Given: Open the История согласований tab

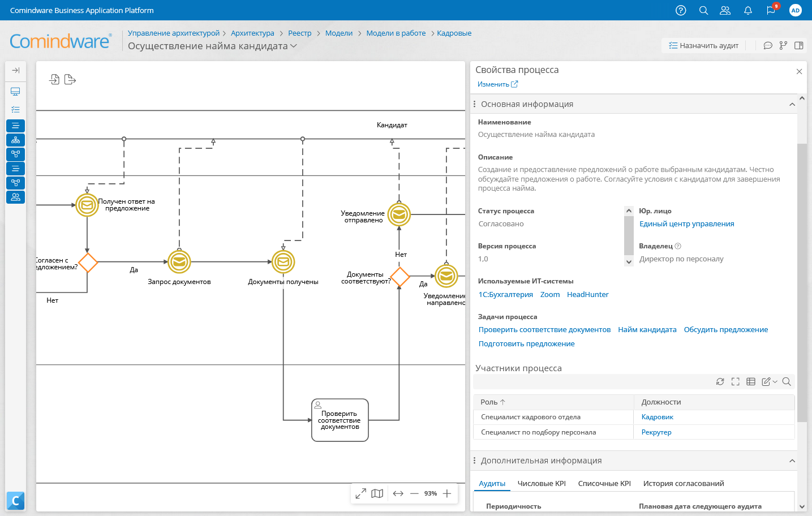Looking at the screenshot, I should 683,483.
